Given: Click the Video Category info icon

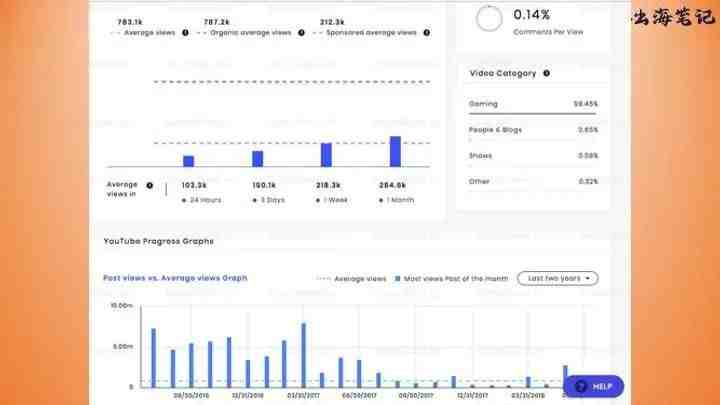Looking at the screenshot, I should (x=546, y=73).
